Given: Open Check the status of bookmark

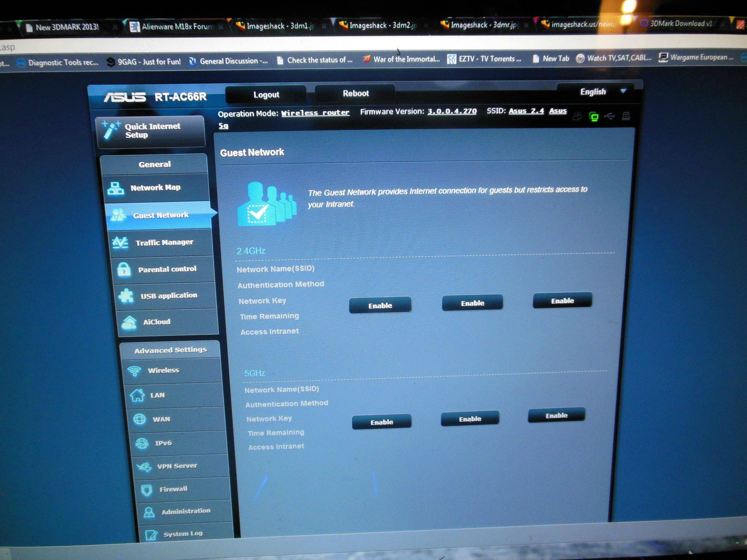Looking at the screenshot, I should click(x=315, y=60).
